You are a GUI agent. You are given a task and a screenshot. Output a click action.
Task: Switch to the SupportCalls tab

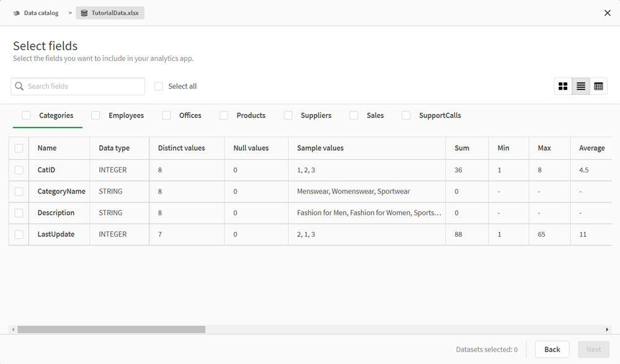440,115
